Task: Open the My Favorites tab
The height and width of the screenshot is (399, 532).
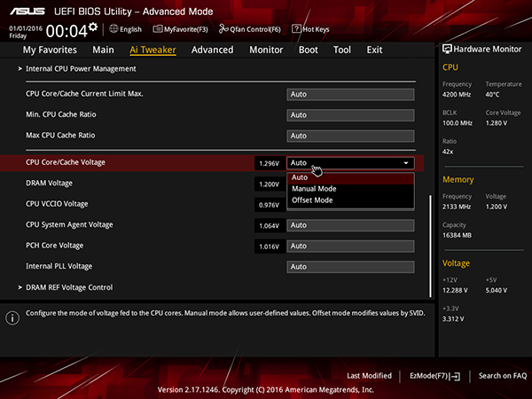Action: point(50,50)
